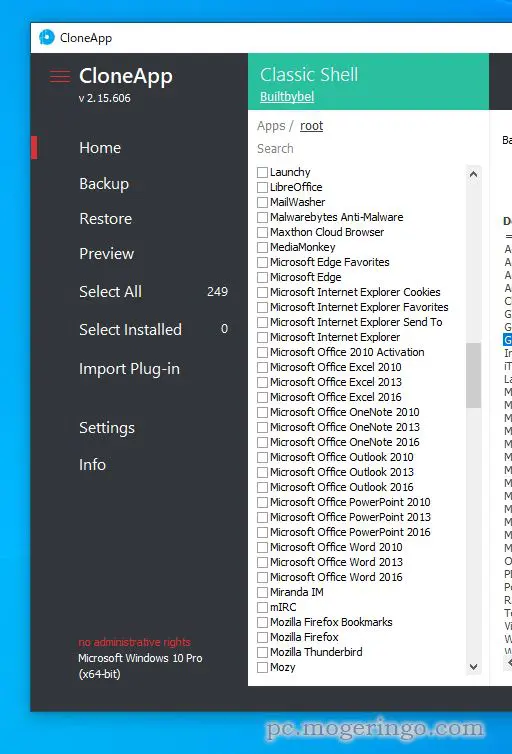Tick the Mozilla Firefox Bookmarks checkbox
Image resolution: width=512 pixels, height=754 pixels.
click(262, 622)
